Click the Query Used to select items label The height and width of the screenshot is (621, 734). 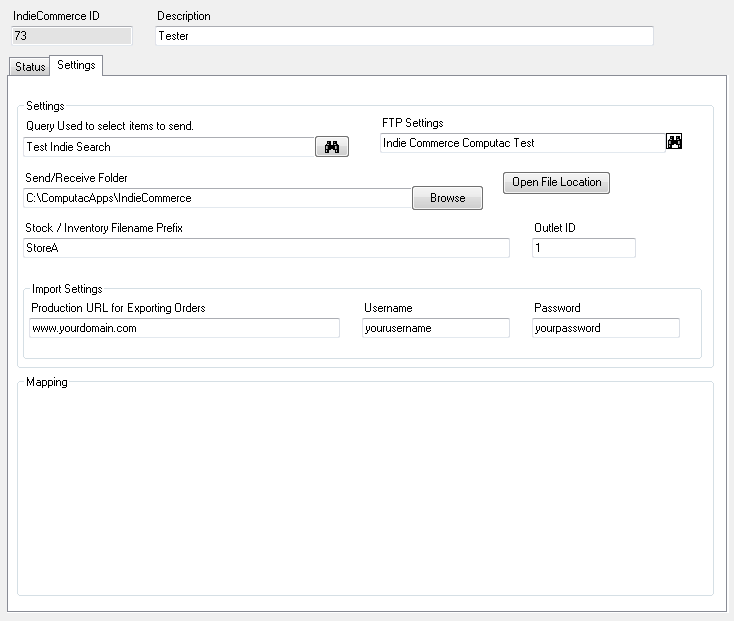[110, 126]
